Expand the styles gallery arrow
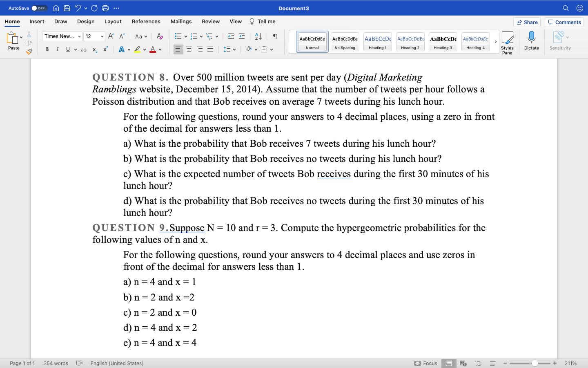 pyautogui.click(x=496, y=42)
